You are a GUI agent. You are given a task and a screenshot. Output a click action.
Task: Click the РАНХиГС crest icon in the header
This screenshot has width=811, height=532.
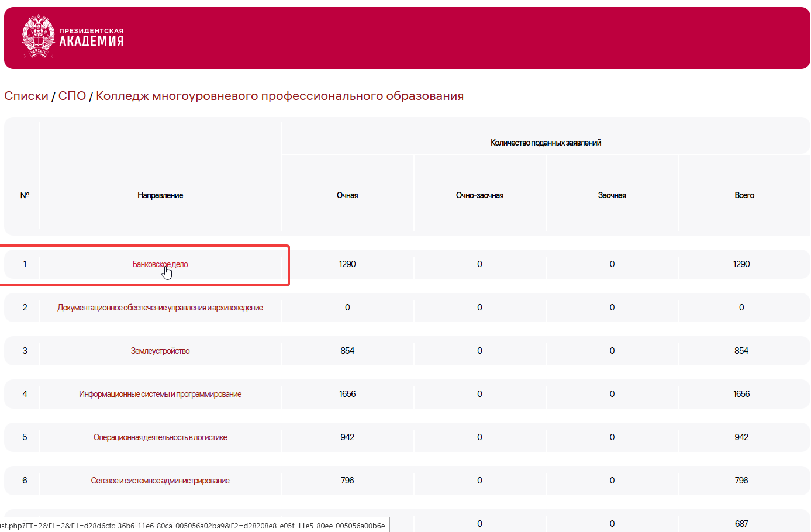point(37,36)
